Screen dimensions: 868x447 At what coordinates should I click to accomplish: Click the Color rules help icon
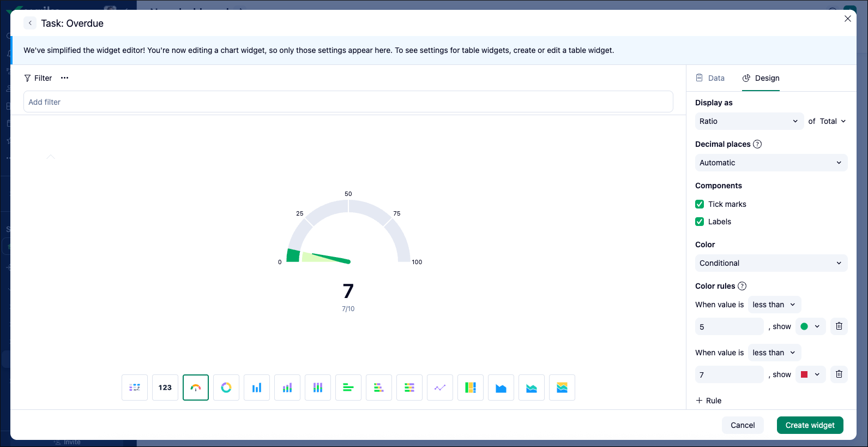point(742,286)
